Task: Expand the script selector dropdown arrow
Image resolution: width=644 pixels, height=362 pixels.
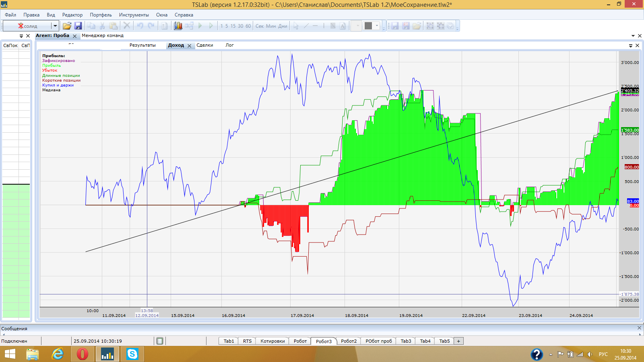Action: coord(55,26)
